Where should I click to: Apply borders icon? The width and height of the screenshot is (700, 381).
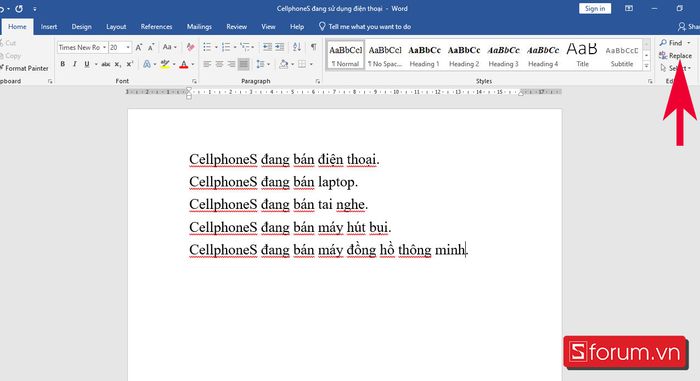[x=302, y=64]
